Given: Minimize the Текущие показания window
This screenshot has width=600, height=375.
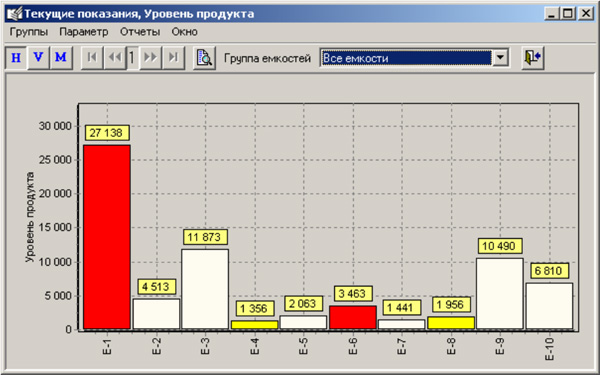Looking at the screenshot, I should point(551,14).
